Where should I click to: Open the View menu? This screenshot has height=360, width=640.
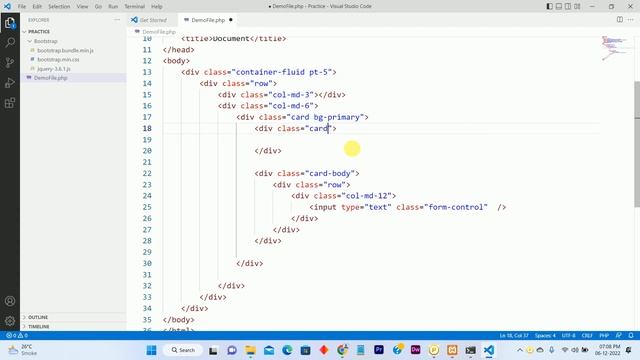point(82,7)
